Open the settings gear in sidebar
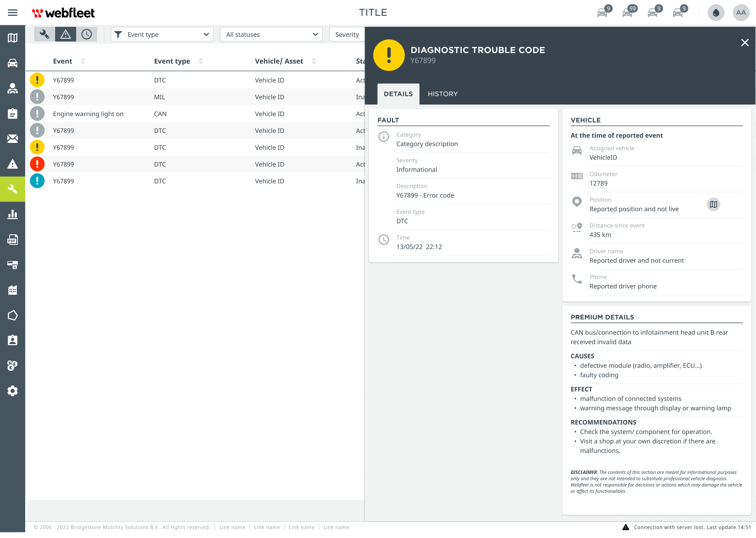The height and width of the screenshot is (538, 756). click(x=13, y=391)
